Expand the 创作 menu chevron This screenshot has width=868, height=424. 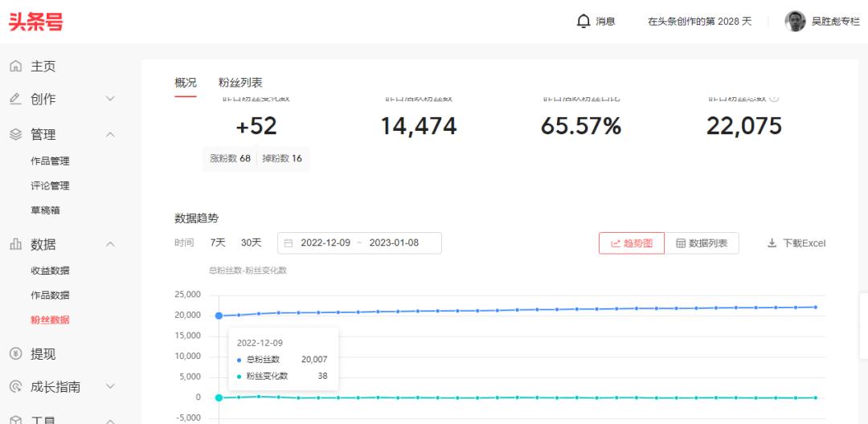(111, 99)
